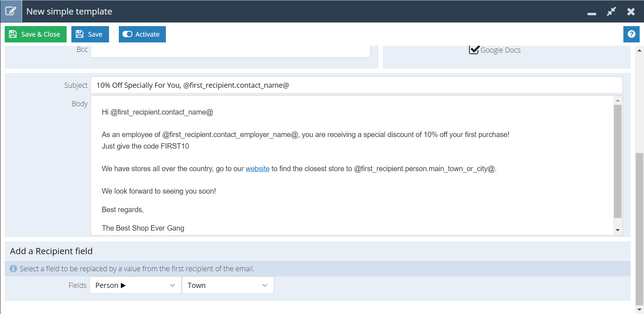This screenshot has height=314, width=644.
Task: Click the edit template icon in the title bar
Action: (x=11, y=11)
